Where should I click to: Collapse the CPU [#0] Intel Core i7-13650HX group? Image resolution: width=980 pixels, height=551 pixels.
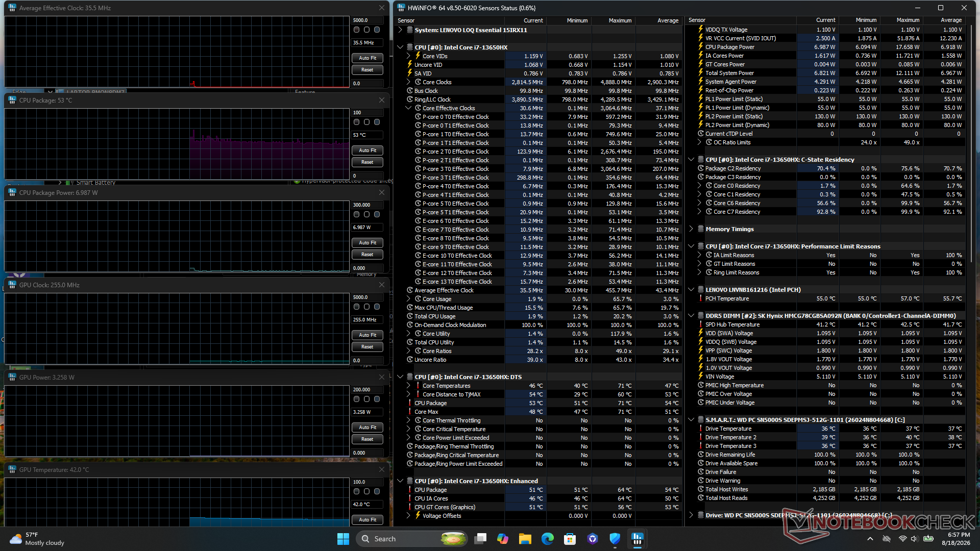[400, 47]
